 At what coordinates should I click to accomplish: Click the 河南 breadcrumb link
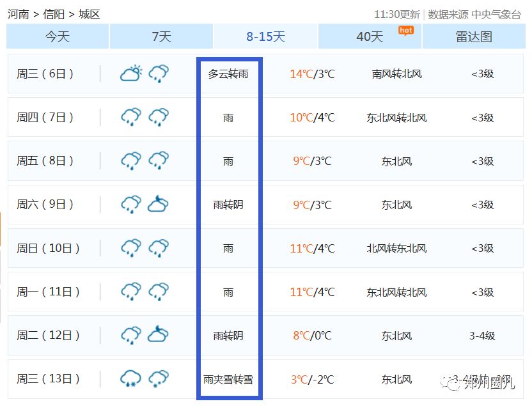click(19, 14)
